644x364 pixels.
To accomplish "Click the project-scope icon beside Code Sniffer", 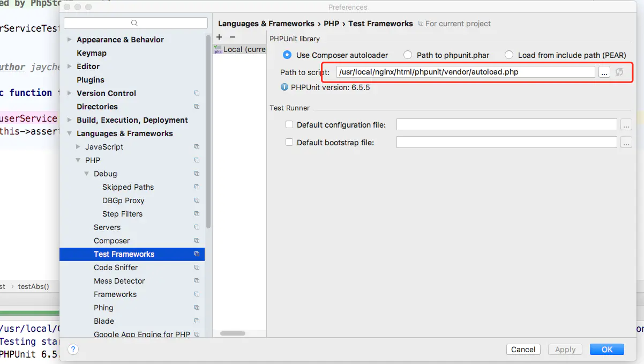I will [197, 268].
